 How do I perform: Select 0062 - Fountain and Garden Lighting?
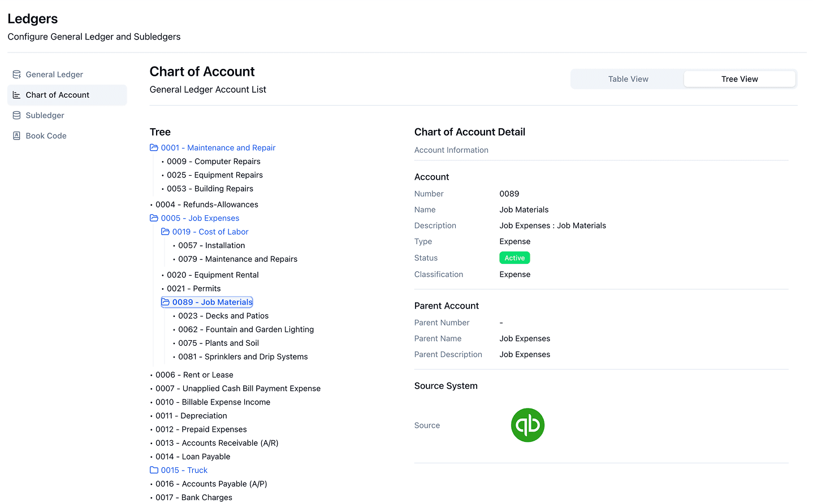[x=246, y=329]
